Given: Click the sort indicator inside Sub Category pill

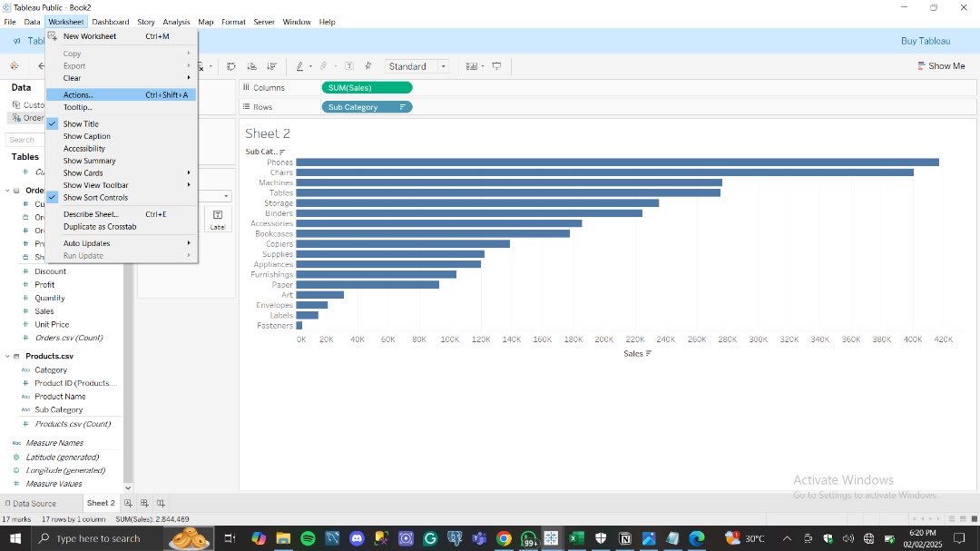Looking at the screenshot, I should click(403, 107).
